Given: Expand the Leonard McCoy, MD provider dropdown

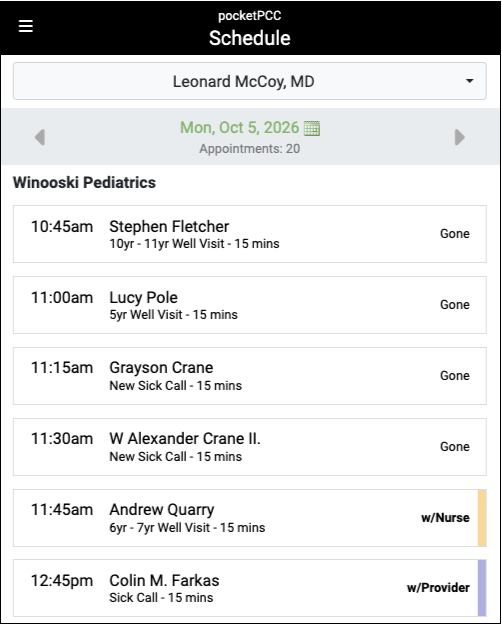Looking at the screenshot, I should (250, 81).
